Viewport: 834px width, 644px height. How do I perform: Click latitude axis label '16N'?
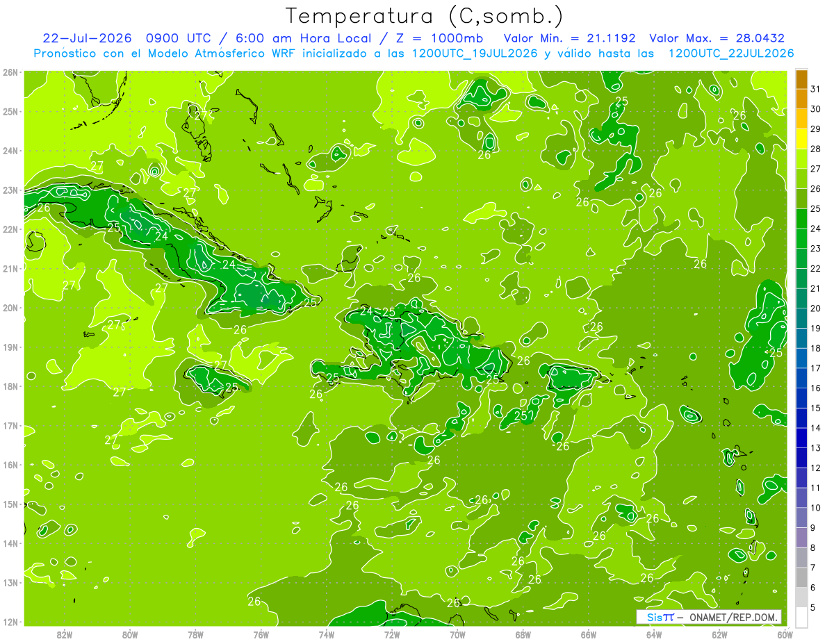(x=11, y=465)
